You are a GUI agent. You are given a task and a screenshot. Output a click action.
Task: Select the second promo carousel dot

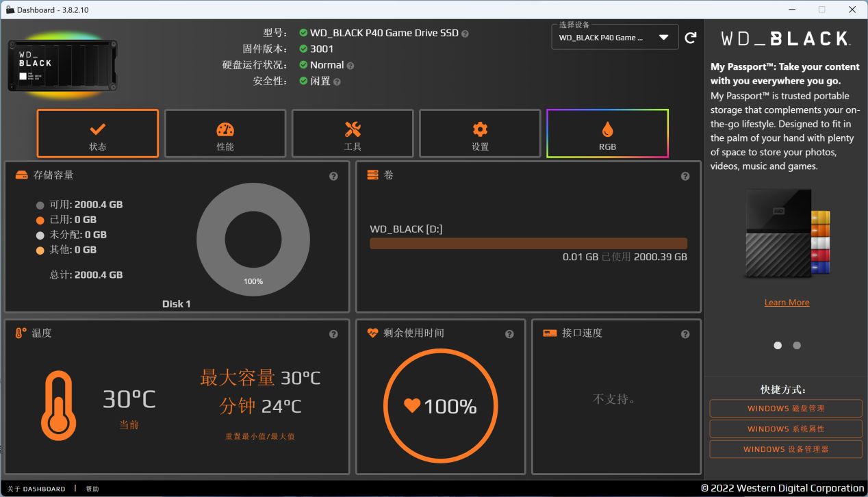point(797,346)
